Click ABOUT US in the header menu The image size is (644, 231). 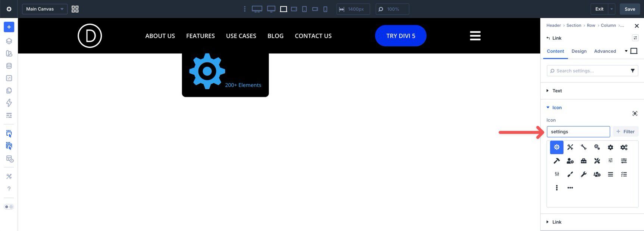[160, 36]
